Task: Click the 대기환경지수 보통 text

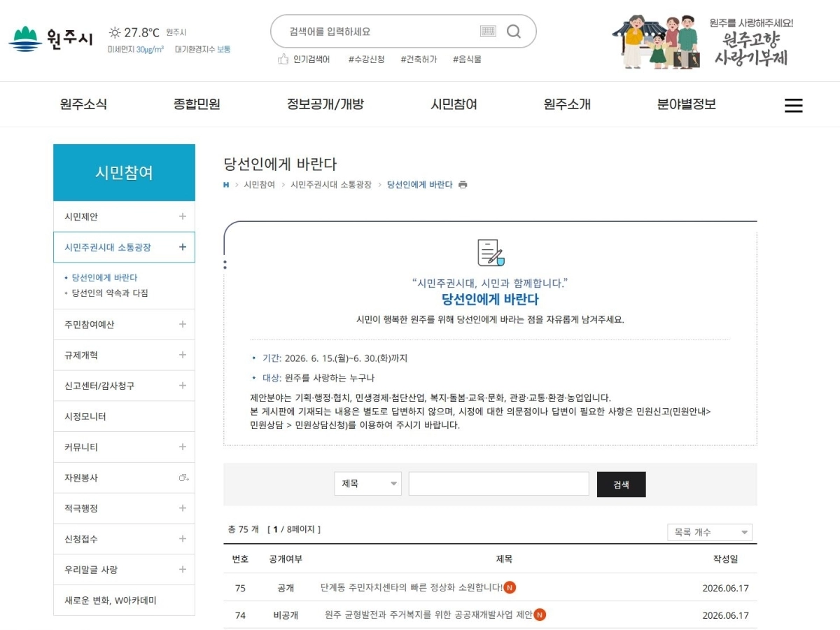Action: pyautogui.click(x=203, y=50)
